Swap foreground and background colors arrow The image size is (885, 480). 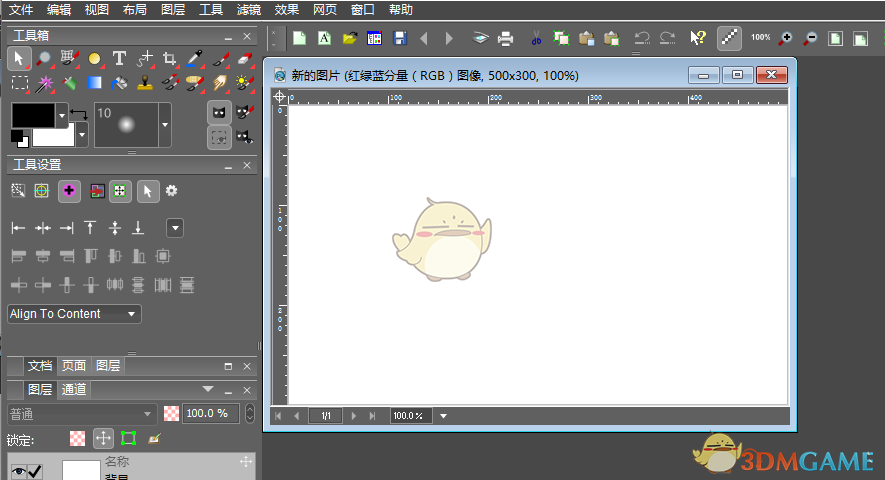click(78, 114)
